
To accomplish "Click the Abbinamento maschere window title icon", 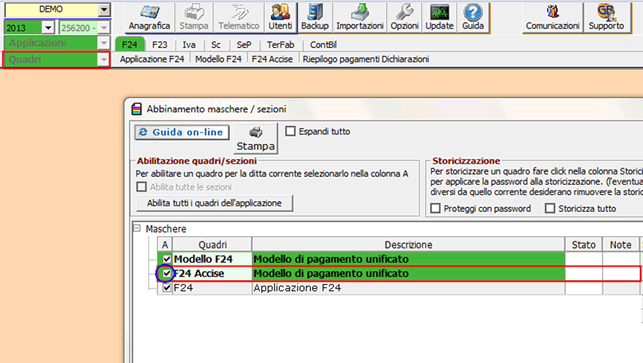I will click(137, 109).
